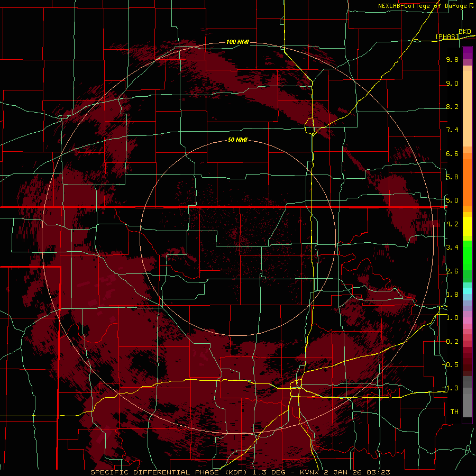Select the 1.0 value on the color scale
Viewport: 476px width, 476px height.
452,318
